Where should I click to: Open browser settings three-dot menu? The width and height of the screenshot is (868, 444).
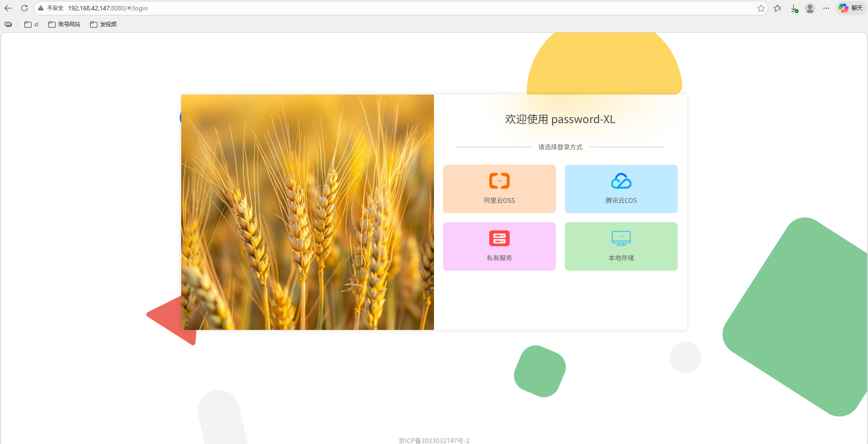[x=826, y=8]
